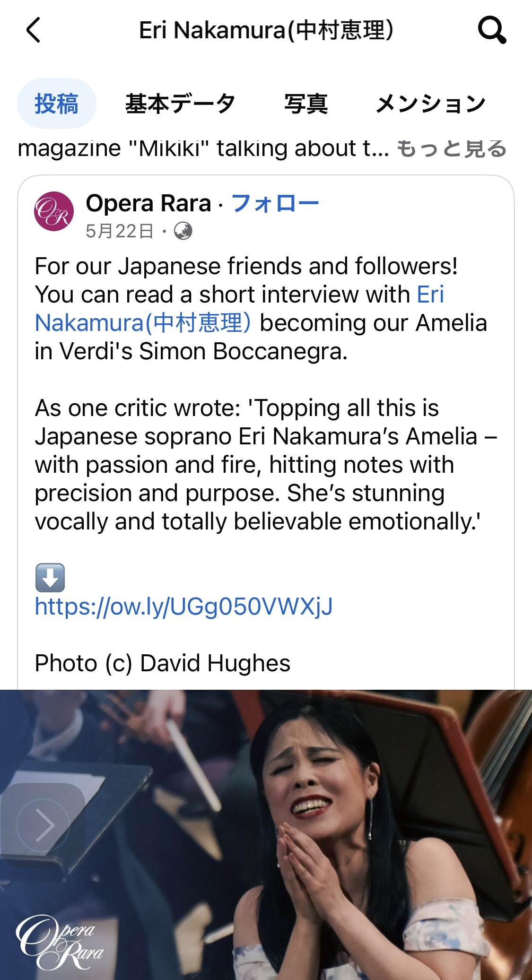Switch to the 基本データ tab
This screenshot has height=980, width=532.
coord(180,104)
